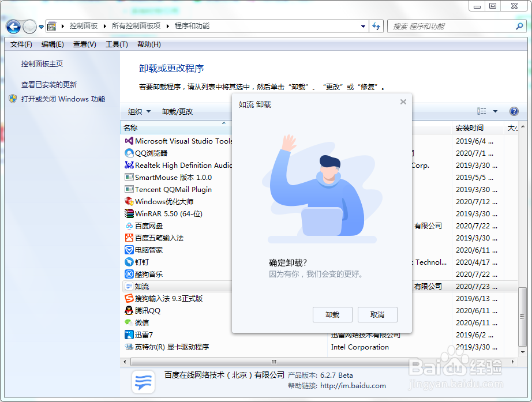Click the Forward navigation arrow
This screenshot has height=402, width=532.
coord(29,27)
